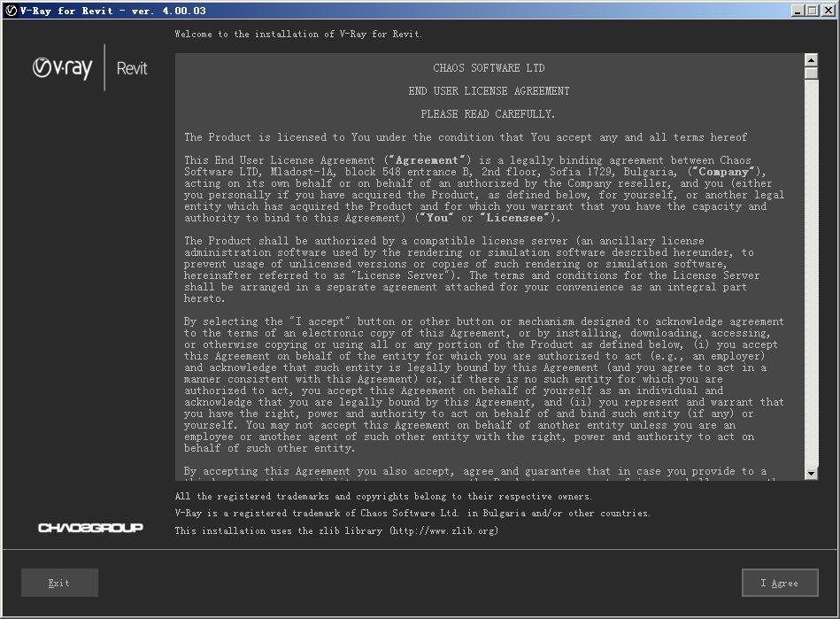The image size is (840, 619).
Task: Click the "Welcome to the installation" text
Action: 298,34
